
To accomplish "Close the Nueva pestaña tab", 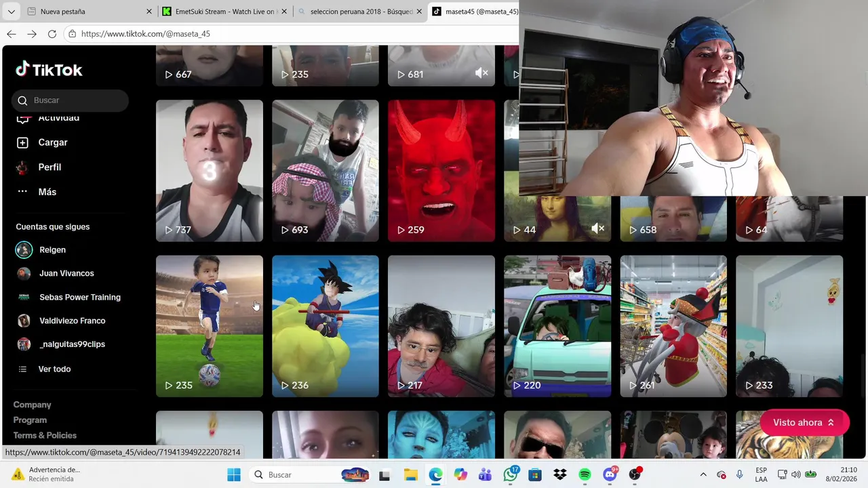I will [x=149, y=12].
